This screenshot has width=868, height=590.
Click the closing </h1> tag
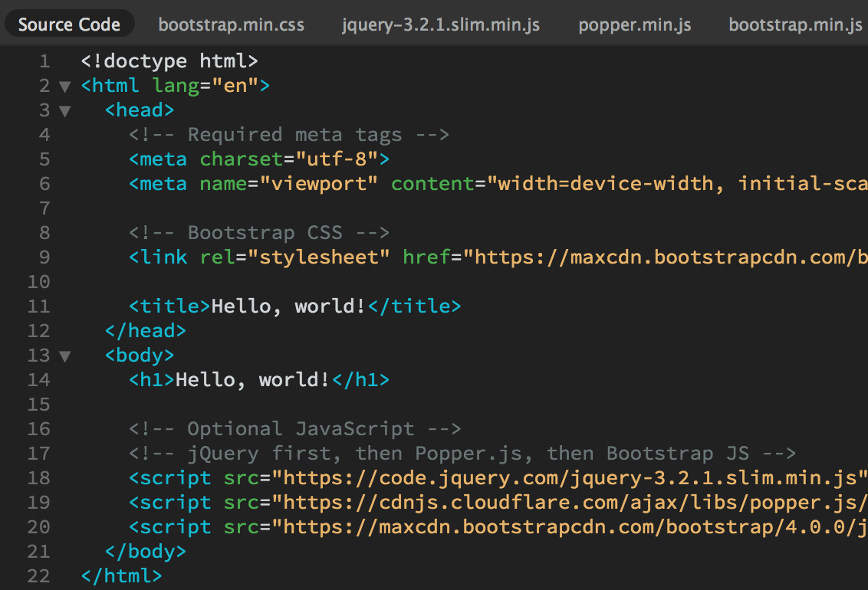pos(361,379)
